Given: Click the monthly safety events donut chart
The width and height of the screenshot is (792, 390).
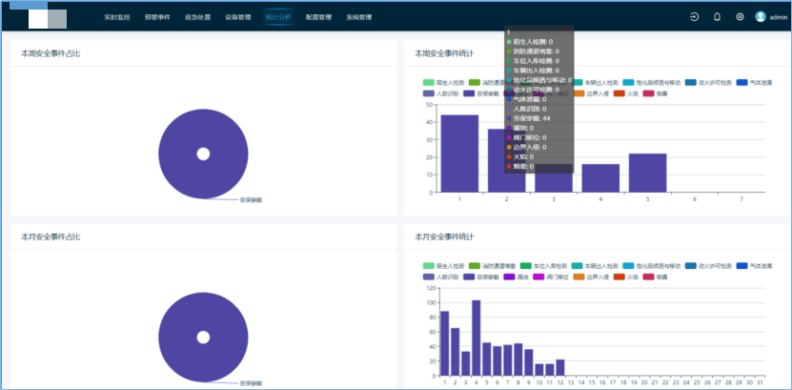Looking at the screenshot, I should [203, 337].
